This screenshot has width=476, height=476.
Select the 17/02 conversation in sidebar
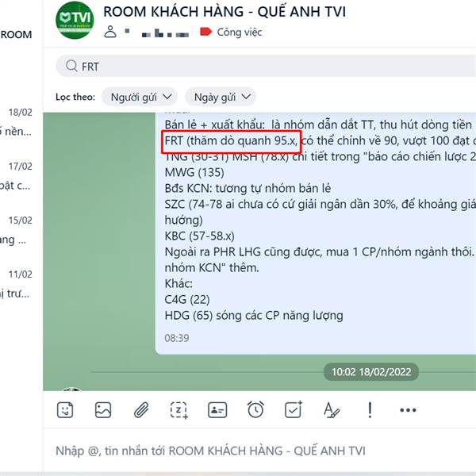click(x=17, y=176)
